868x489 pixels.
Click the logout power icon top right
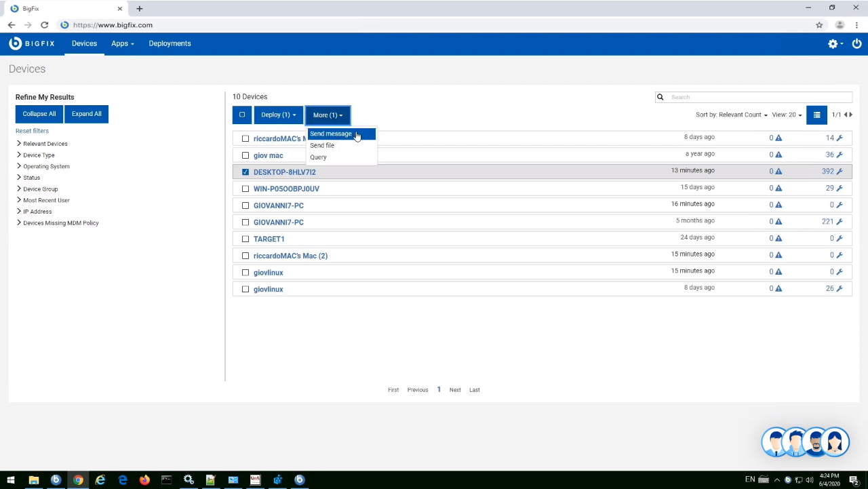[x=856, y=43]
